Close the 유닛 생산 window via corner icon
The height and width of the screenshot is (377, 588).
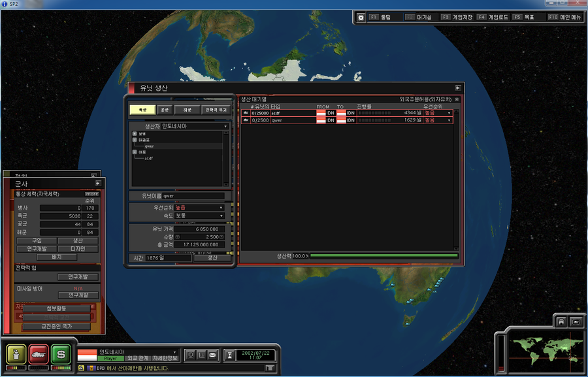click(459, 88)
